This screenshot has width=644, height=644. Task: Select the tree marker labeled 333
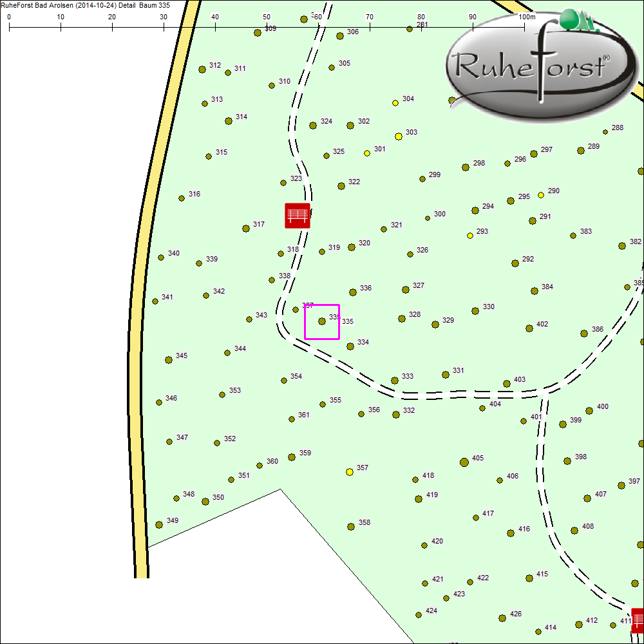(395, 381)
